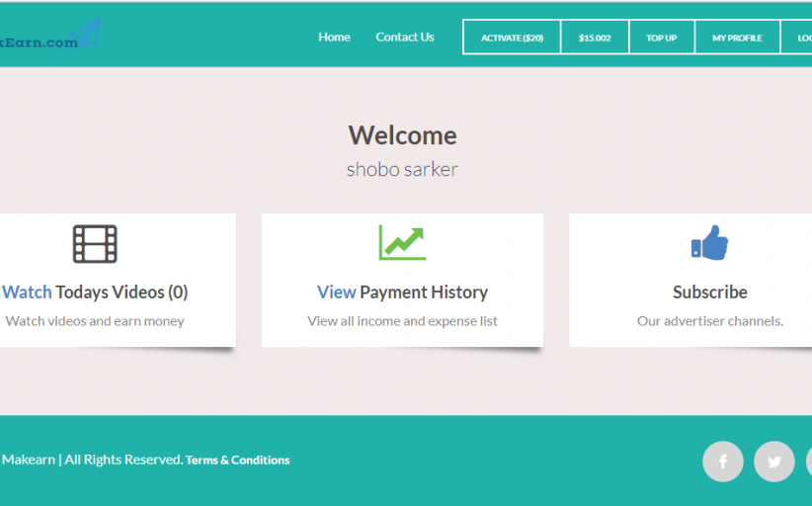Click 'View all income and expense list' text
The width and height of the screenshot is (812, 506).
pyautogui.click(x=402, y=321)
